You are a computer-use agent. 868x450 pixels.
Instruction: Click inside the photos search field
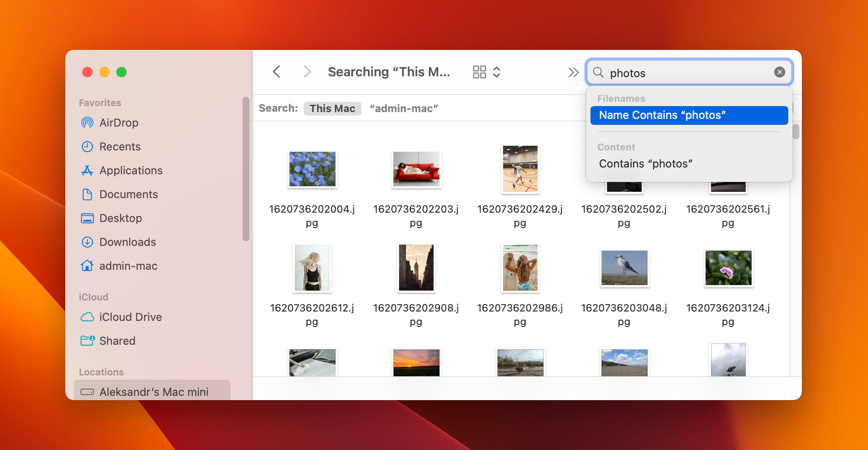coord(690,72)
